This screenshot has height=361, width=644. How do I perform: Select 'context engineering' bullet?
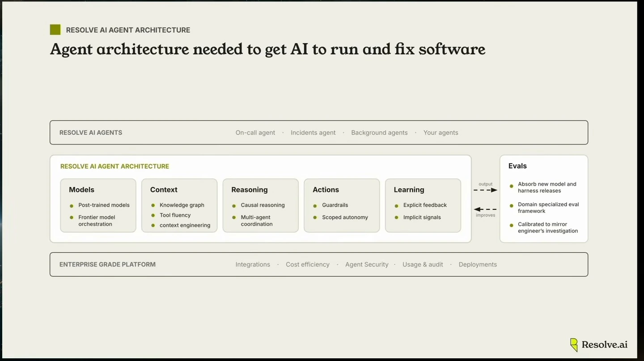185,225
